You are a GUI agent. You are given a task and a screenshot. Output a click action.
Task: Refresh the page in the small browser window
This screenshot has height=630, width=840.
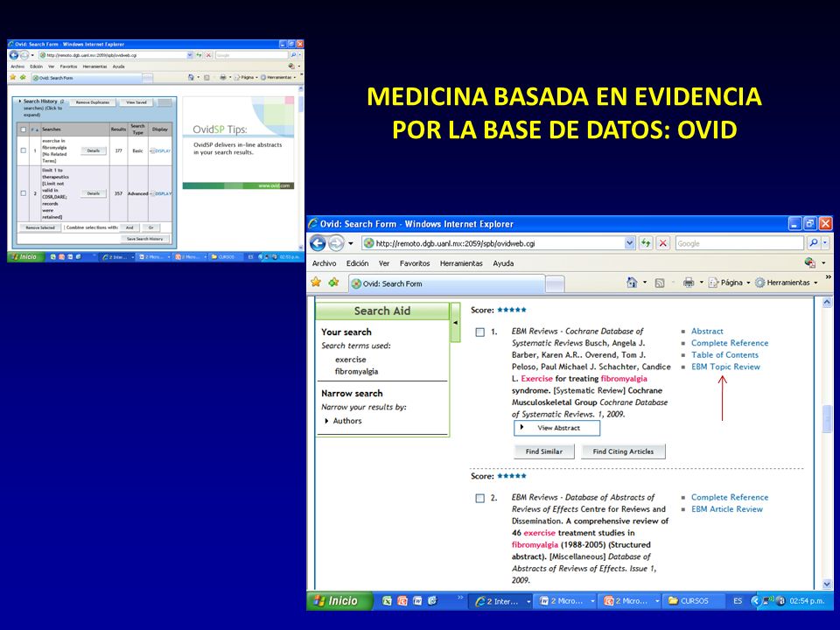199,55
